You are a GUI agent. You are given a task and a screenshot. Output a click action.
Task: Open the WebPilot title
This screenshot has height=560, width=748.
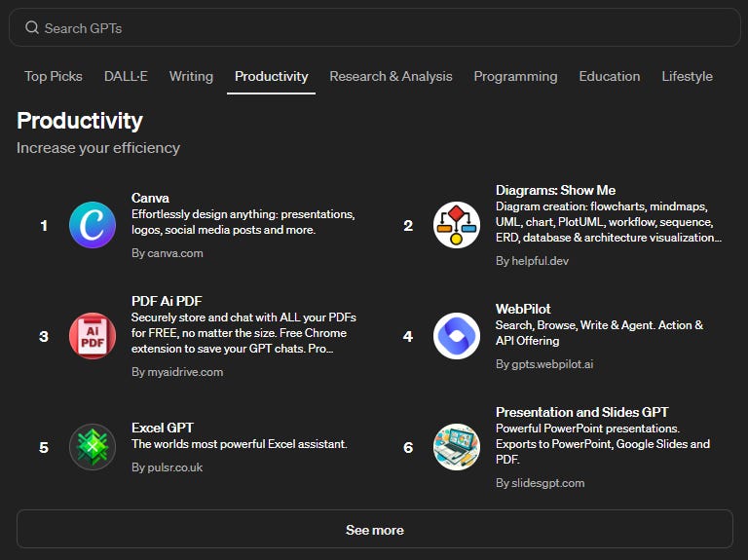523,309
